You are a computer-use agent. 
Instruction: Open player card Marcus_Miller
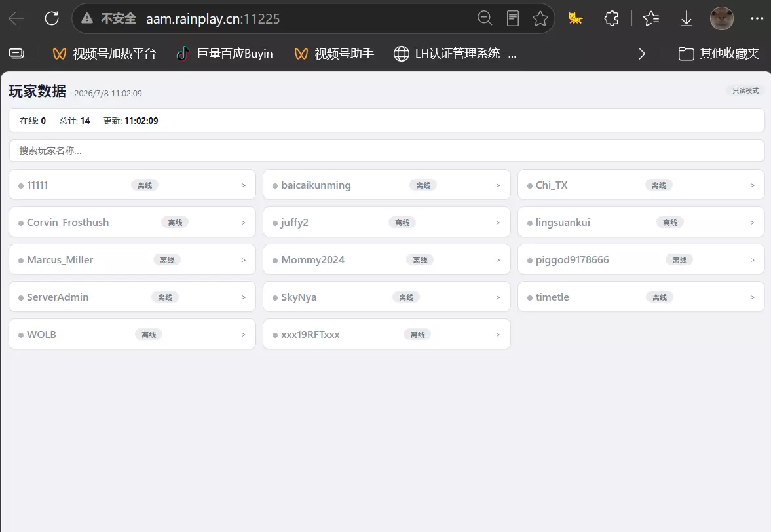point(132,259)
